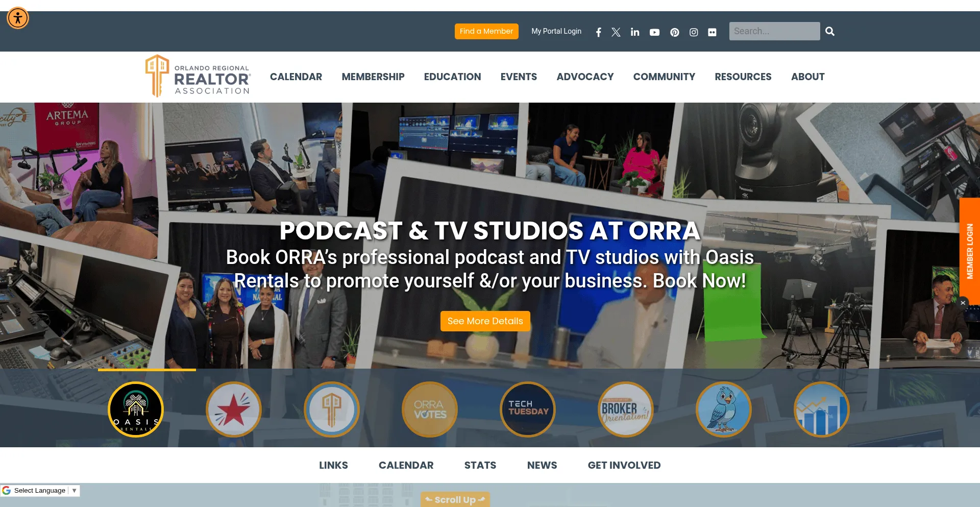The image size is (980, 507).
Task: Submit search with the magnifier icon
Action: 830,31
